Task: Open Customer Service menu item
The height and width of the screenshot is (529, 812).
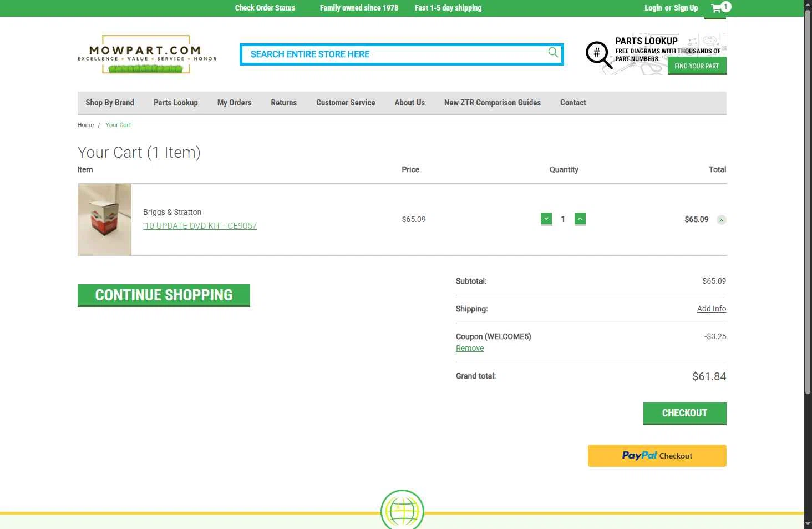Action: click(x=346, y=103)
